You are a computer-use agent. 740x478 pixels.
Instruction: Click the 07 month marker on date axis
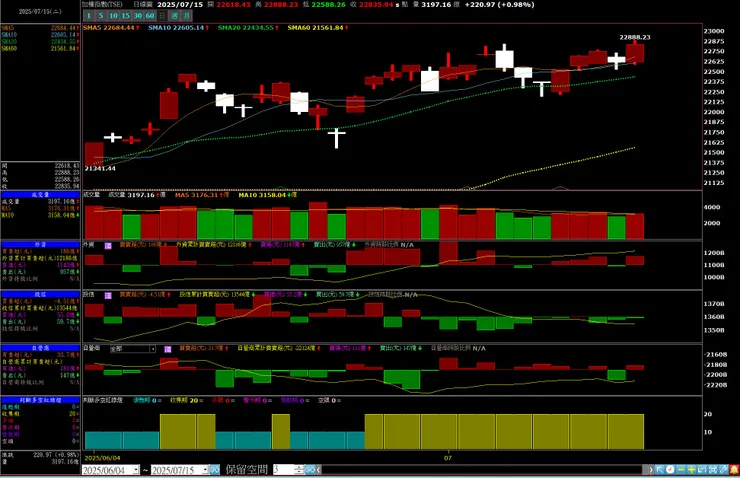coord(447,458)
